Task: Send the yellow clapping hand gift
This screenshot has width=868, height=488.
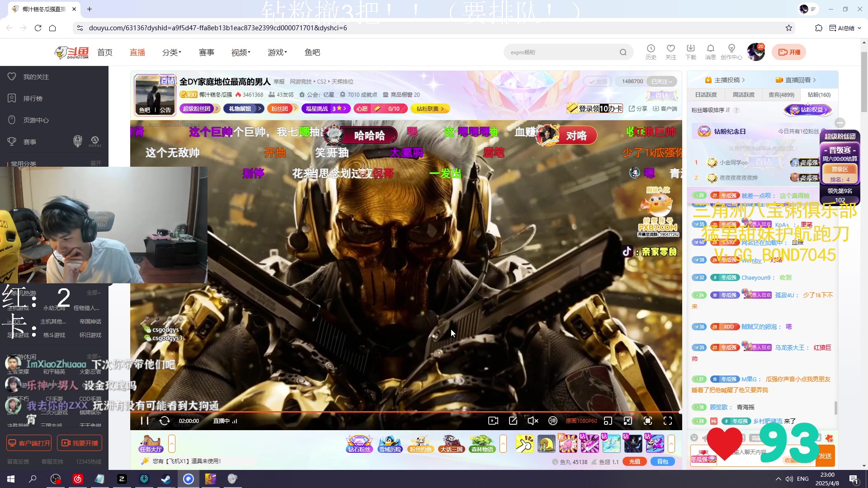Action: coord(524,444)
